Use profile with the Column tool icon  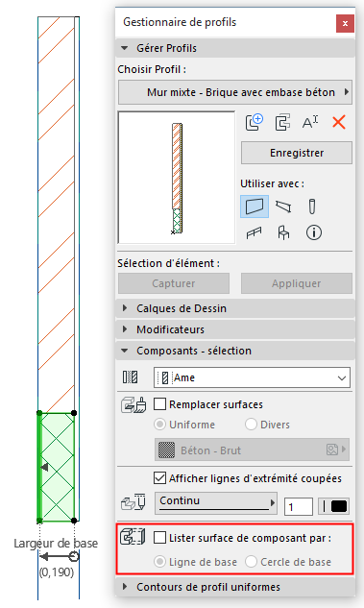312,207
